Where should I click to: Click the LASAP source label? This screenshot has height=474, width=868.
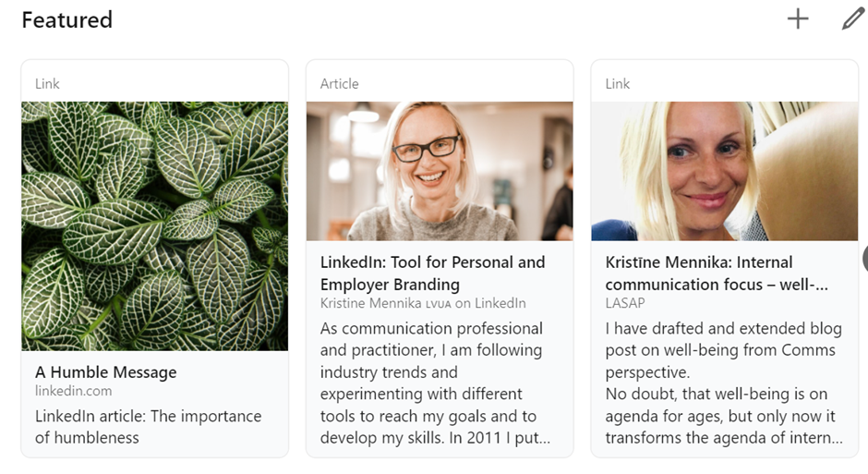point(625,303)
